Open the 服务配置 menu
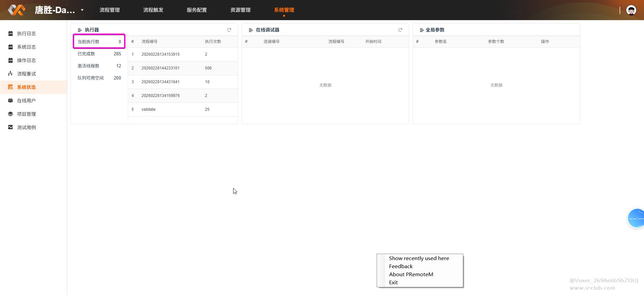 click(197, 10)
